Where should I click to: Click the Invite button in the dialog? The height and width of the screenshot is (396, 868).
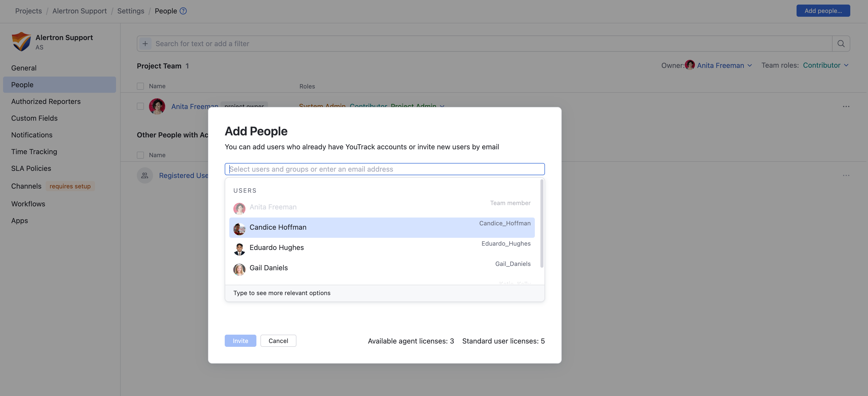[x=240, y=341]
